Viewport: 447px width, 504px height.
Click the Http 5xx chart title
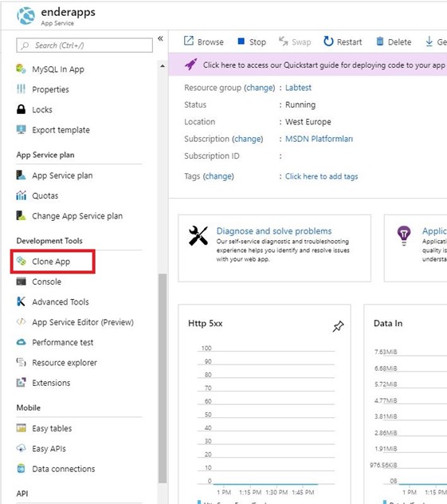pos(206,323)
